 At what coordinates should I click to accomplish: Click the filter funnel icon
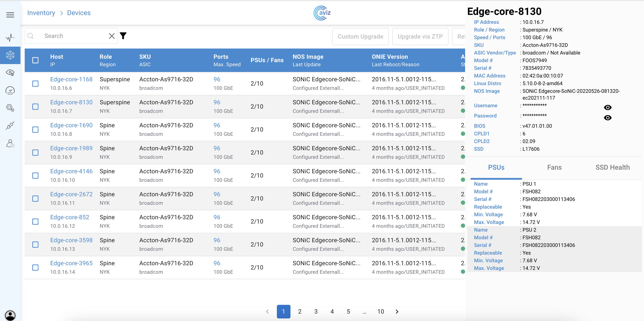[x=123, y=36]
